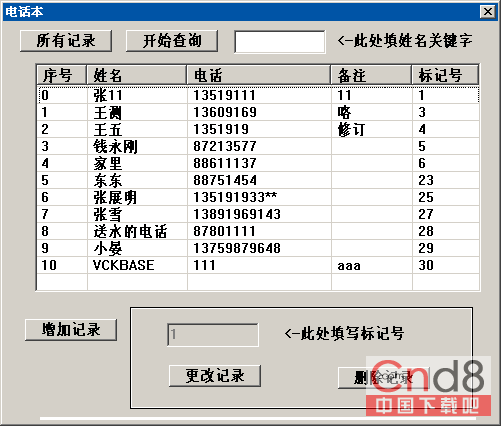Viewport: 501px width, 426px height.
Task: Select the name in the 13609169 row
Action: [x=108, y=112]
